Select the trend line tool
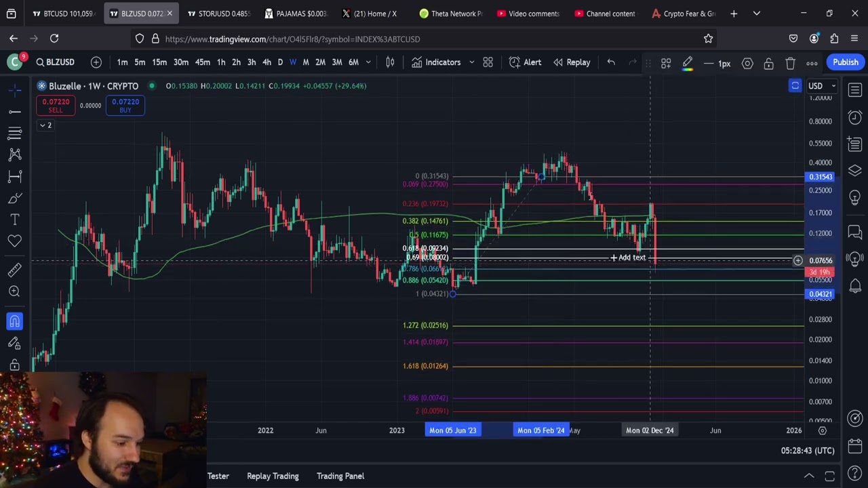This screenshot has width=868, height=488. tap(14, 111)
